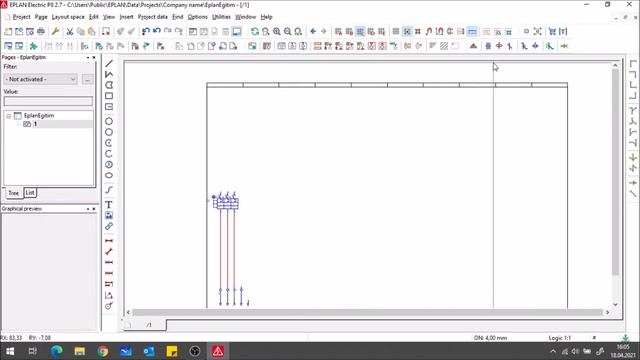640x360 pixels.
Task: Open Outlook from taskbar
Action: click(149, 351)
